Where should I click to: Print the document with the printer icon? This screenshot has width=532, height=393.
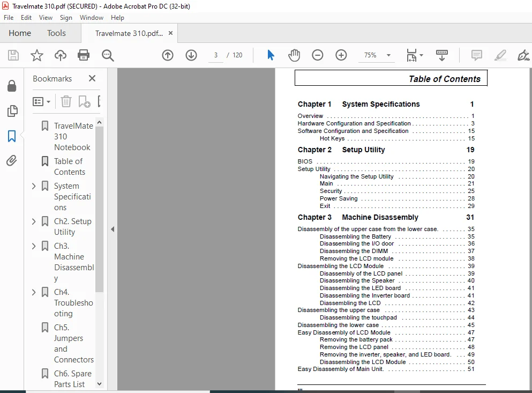84,55
